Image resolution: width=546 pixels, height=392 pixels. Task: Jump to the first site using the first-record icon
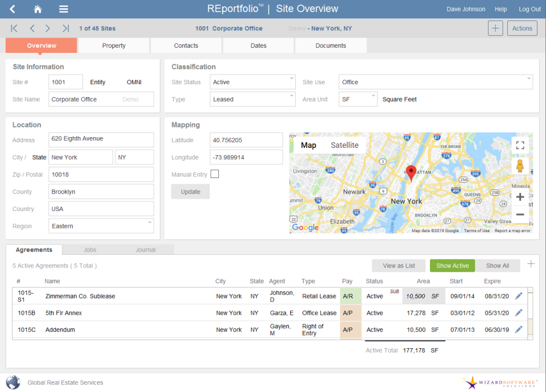(14, 28)
